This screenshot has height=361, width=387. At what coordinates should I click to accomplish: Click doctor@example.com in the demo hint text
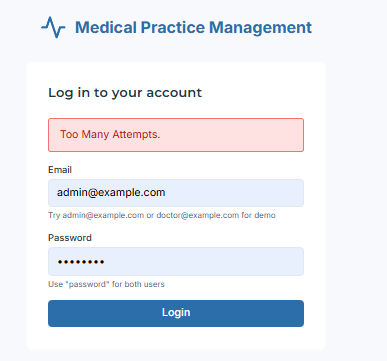(198, 215)
